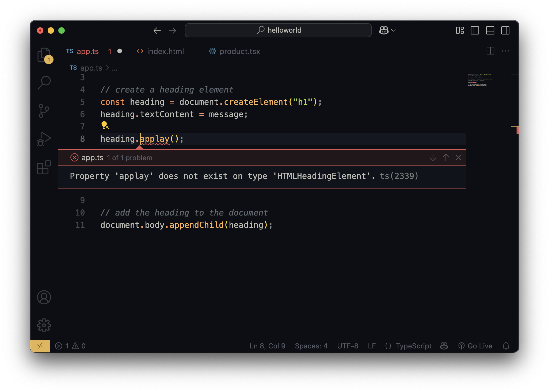
Task: Open the Source Control view
Action: (x=44, y=111)
